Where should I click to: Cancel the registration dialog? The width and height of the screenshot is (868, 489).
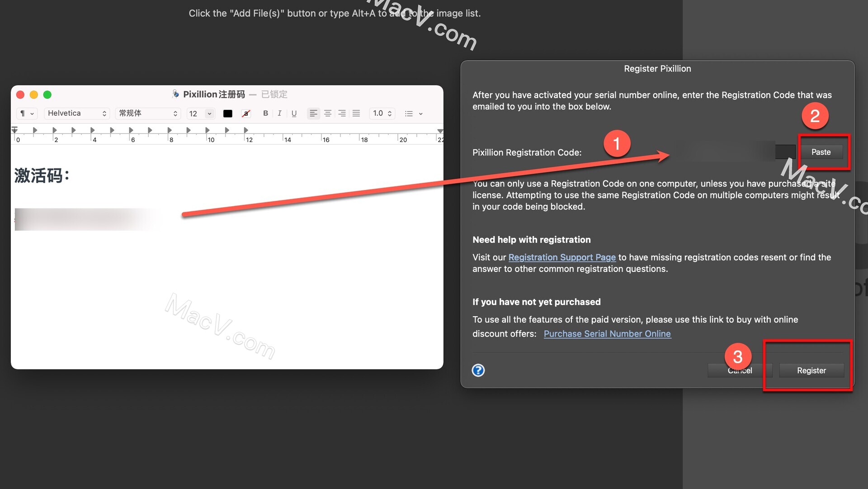tap(740, 370)
